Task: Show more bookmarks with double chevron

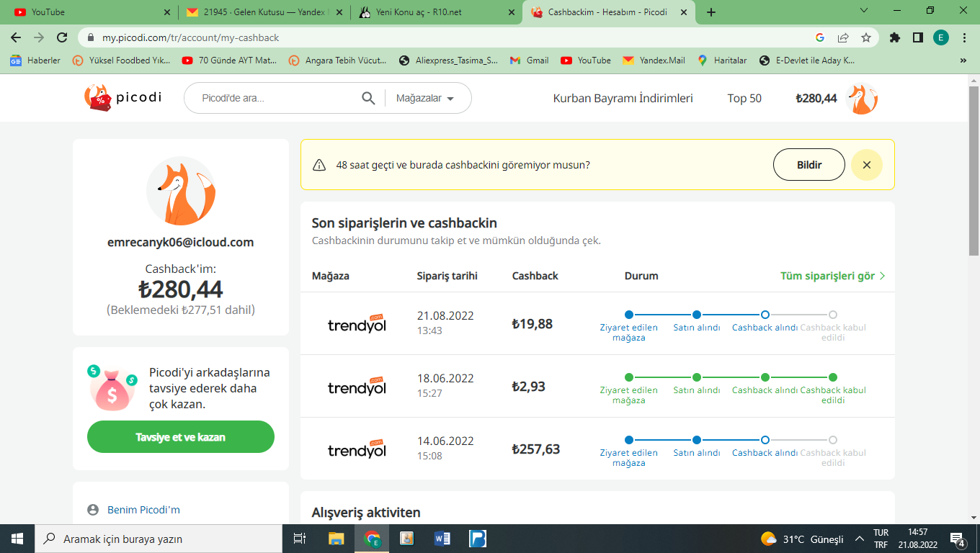Action: point(963,61)
